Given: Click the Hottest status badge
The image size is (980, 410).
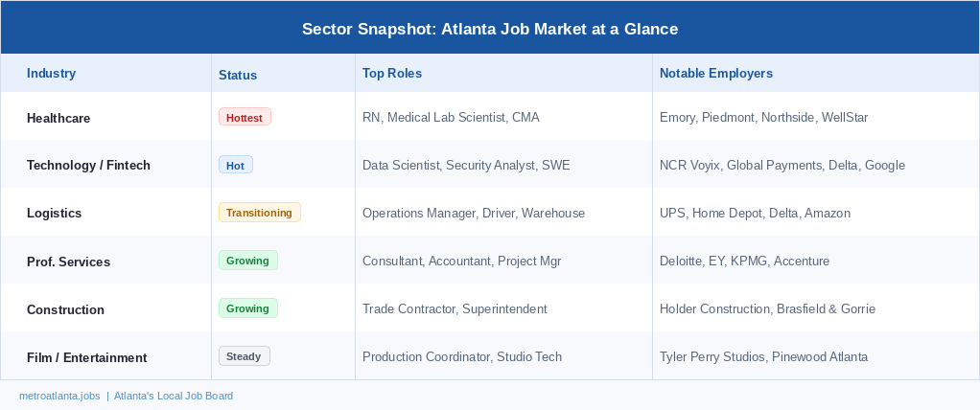Looking at the screenshot, I should (x=245, y=117).
